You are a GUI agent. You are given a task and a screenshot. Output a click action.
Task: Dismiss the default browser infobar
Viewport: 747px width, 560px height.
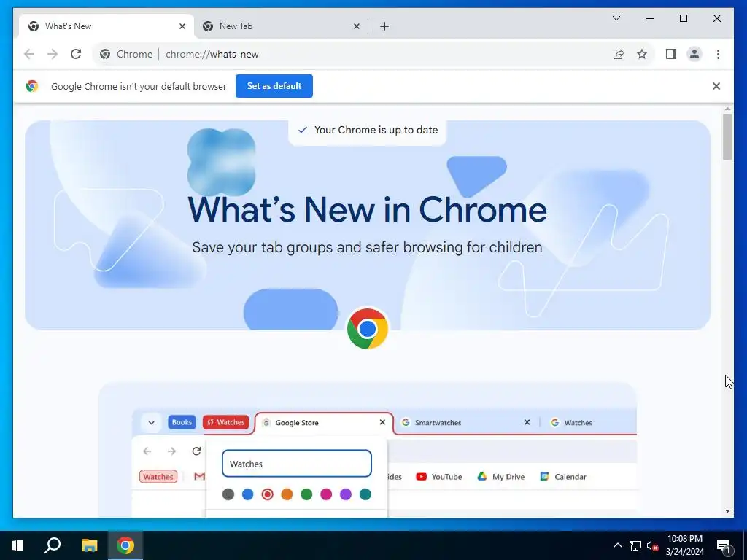(x=716, y=86)
